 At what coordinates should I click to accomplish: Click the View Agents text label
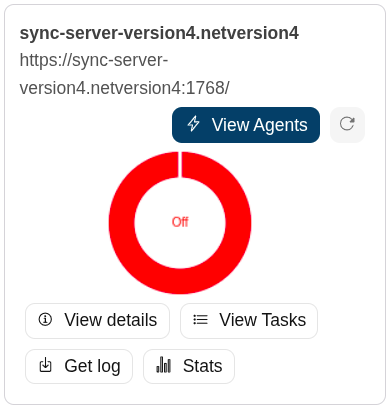click(260, 125)
